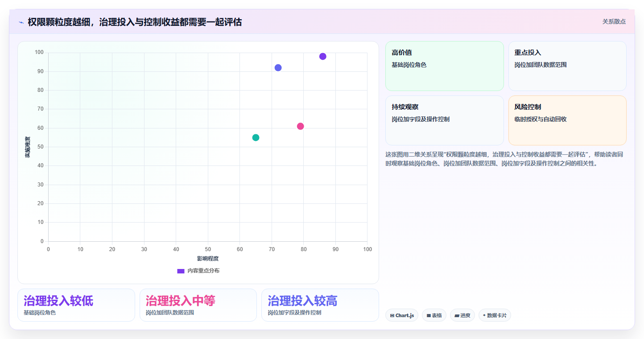Image resolution: width=644 pixels, height=339 pixels.
Task: Select the indigo data point near 92
Action: click(278, 68)
